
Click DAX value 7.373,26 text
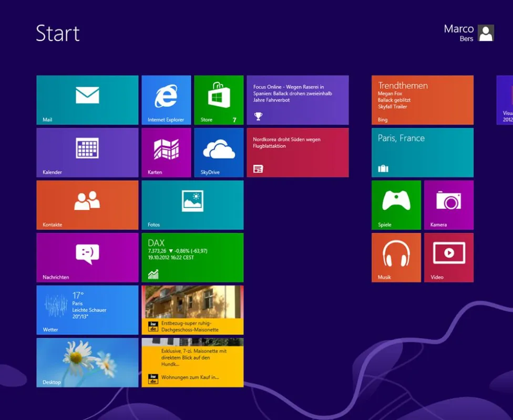[157, 251]
